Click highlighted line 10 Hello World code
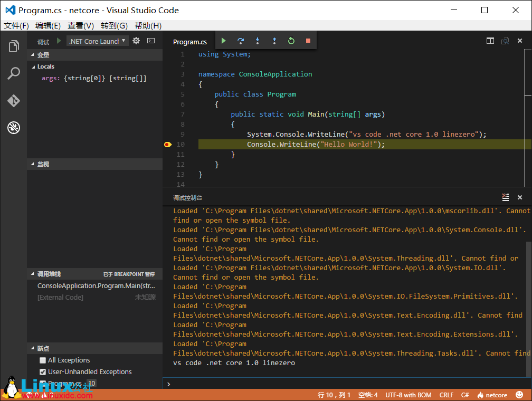This screenshot has height=401, width=532. point(316,144)
